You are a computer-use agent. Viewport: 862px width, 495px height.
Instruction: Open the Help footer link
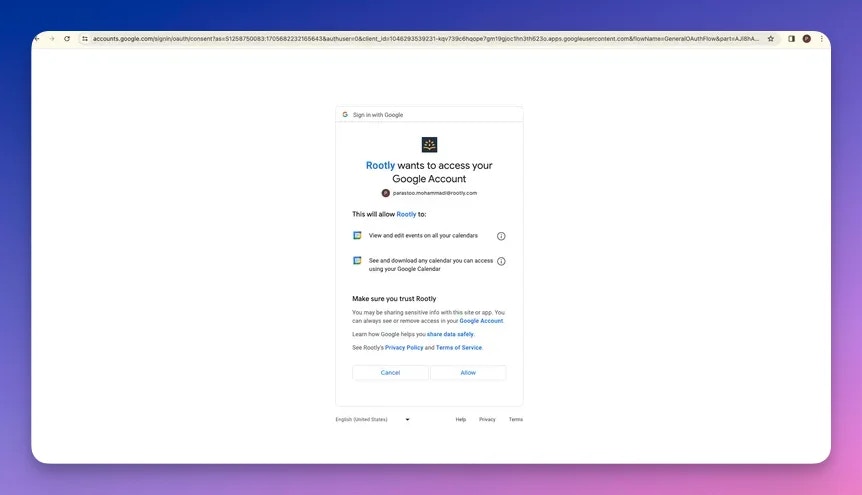point(461,420)
